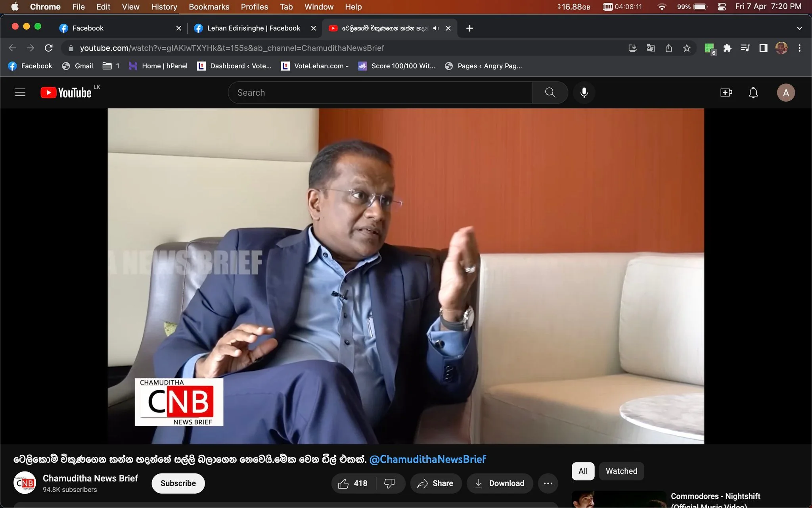Select the All filter chip
The height and width of the screenshot is (508, 812).
(x=583, y=471)
